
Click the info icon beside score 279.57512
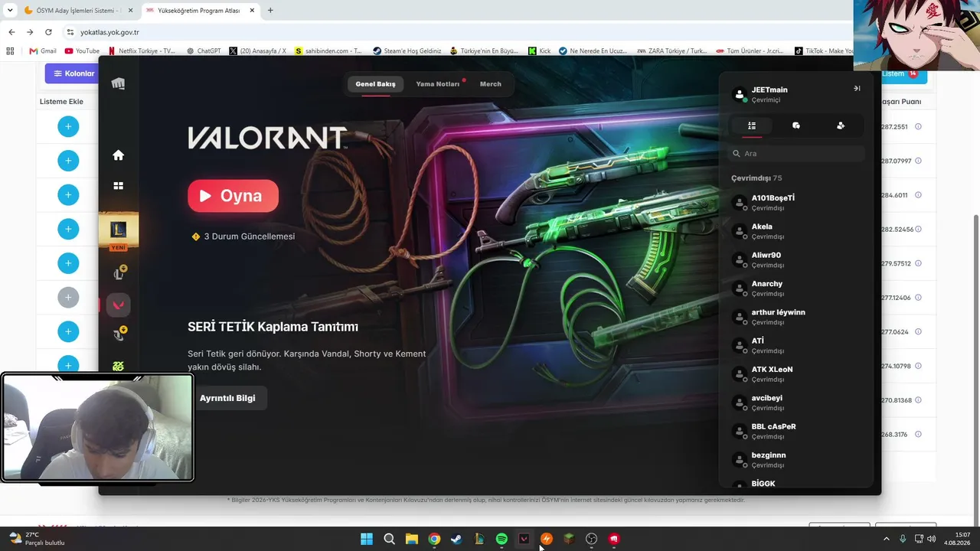point(918,263)
